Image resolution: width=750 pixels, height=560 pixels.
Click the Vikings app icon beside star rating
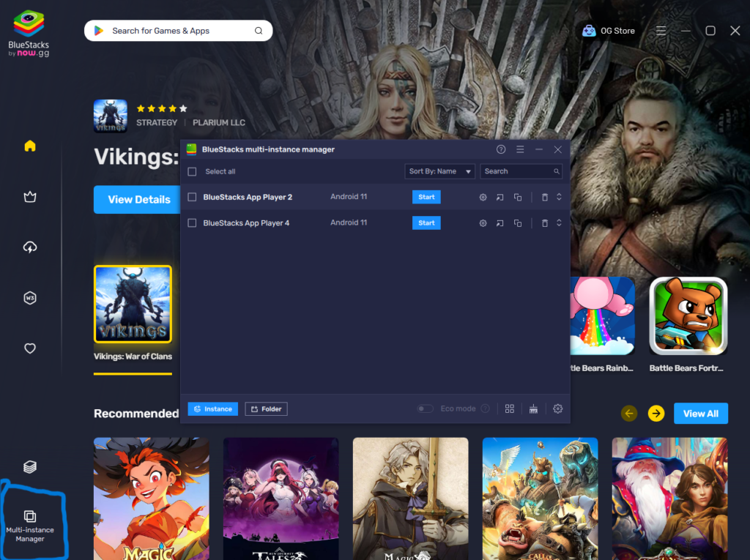point(111,116)
